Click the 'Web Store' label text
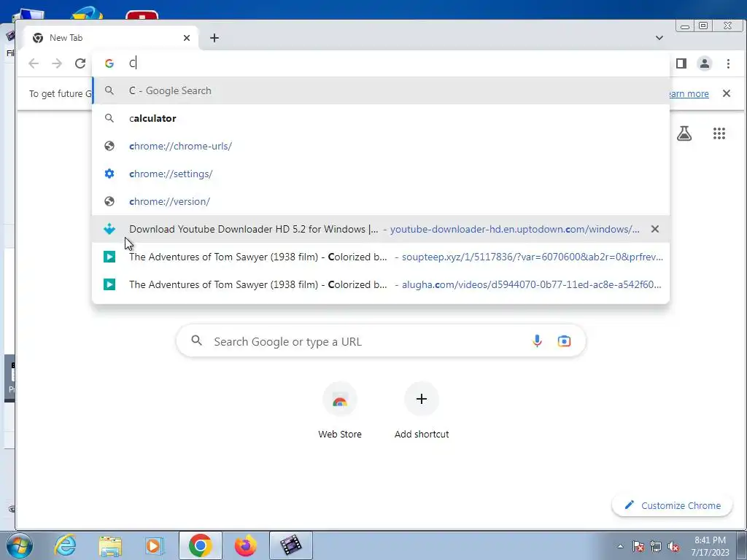The image size is (747, 560). pyautogui.click(x=340, y=435)
